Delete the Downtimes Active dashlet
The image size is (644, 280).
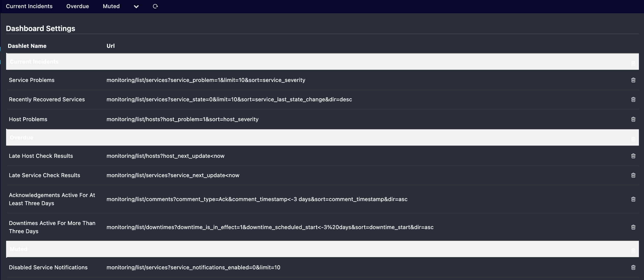(633, 227)
